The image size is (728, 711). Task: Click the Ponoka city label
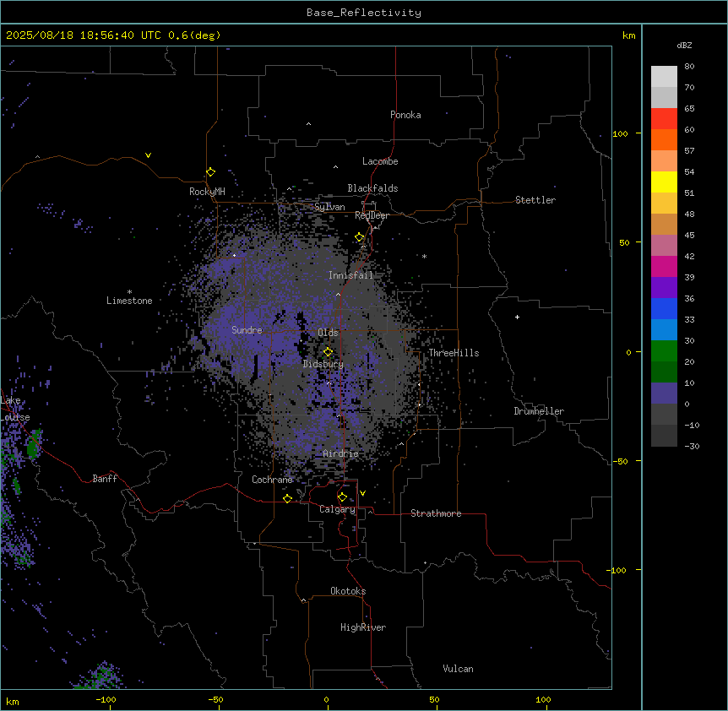coord(405,115)
